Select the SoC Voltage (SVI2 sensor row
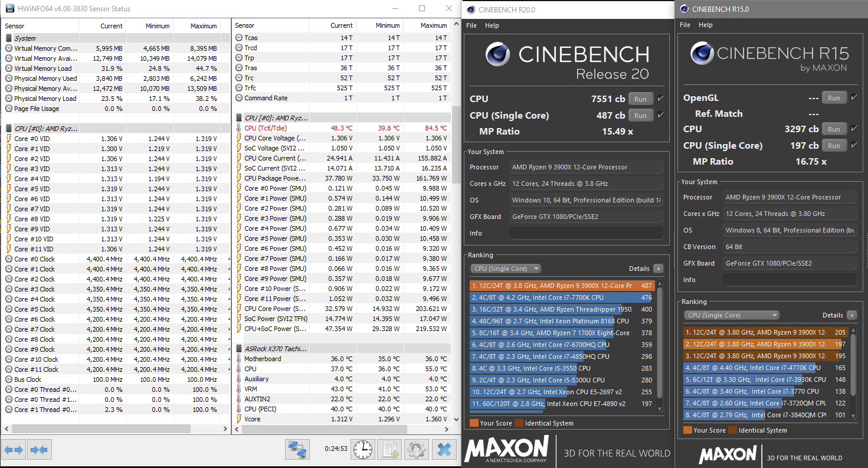This screenshot has width=868, height=468. [x=342, y=148]
